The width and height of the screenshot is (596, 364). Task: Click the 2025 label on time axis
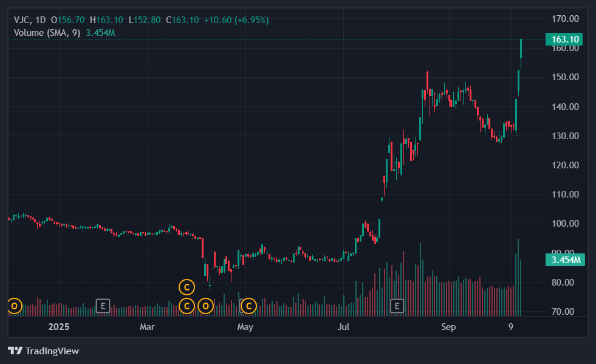coord(61,327)
